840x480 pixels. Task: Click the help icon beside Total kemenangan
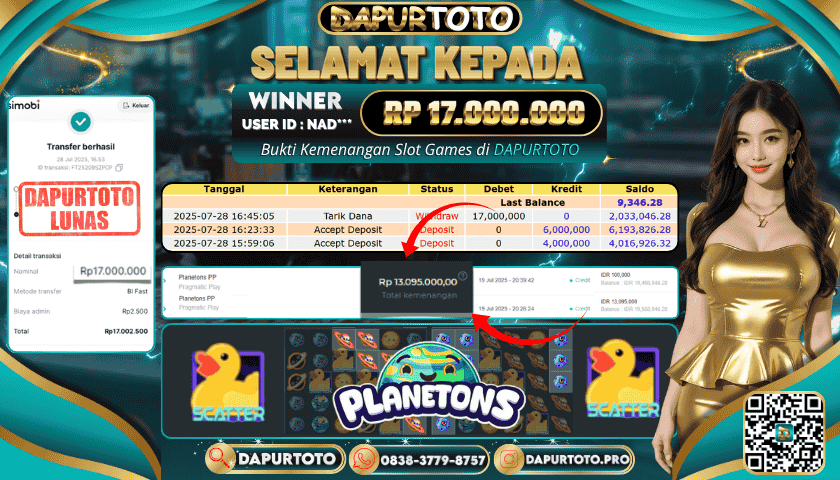coord(463,276)
